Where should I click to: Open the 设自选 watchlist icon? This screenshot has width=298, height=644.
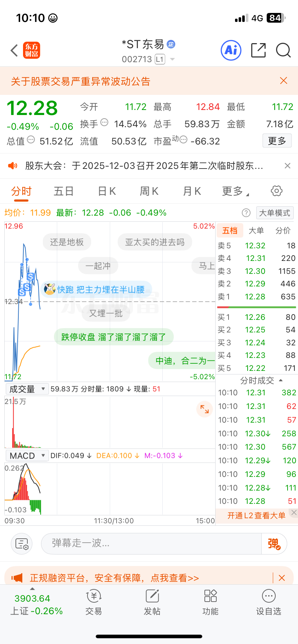pos(268,603)
